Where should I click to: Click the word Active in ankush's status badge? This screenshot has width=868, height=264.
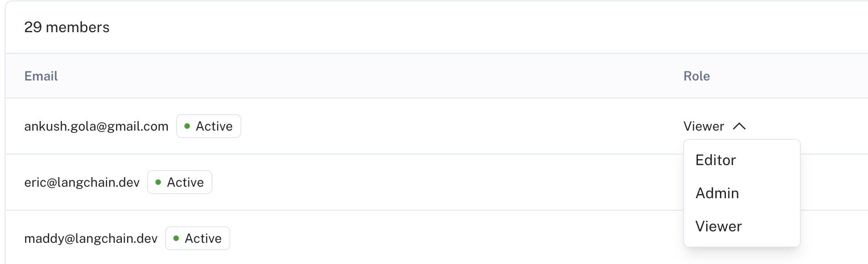point(214,126)
